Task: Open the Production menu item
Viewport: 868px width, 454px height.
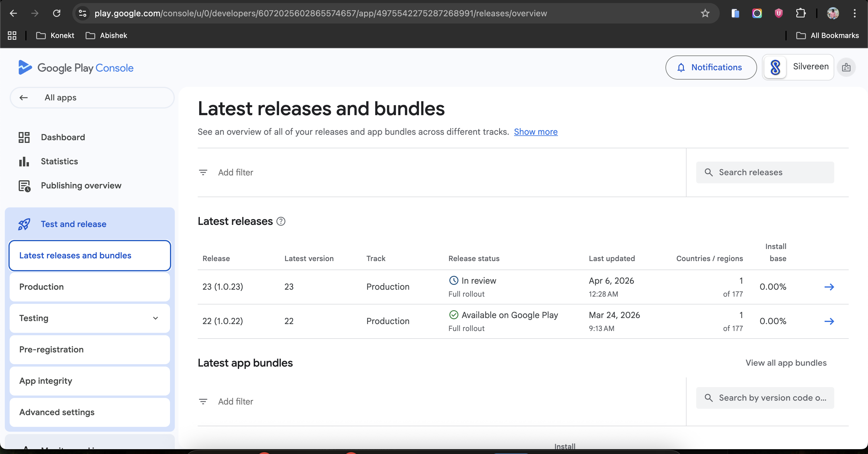Action: click(x=42, y=287)
